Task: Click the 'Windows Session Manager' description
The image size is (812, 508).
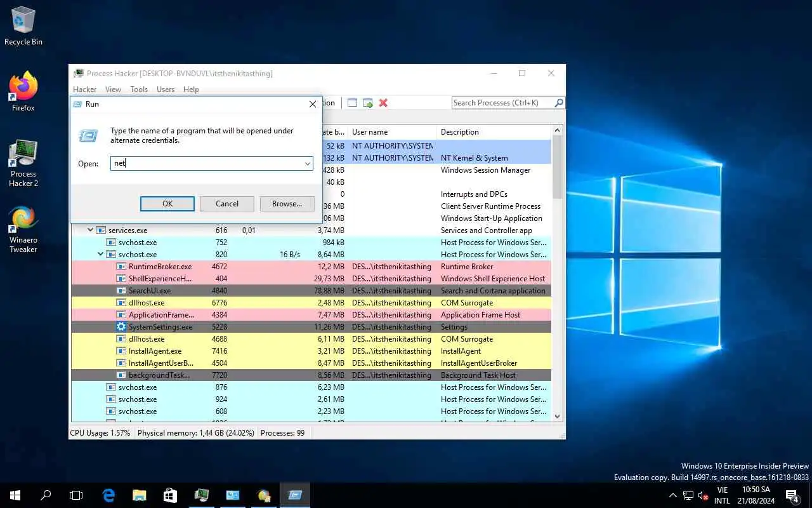Action: pos(486,170)
